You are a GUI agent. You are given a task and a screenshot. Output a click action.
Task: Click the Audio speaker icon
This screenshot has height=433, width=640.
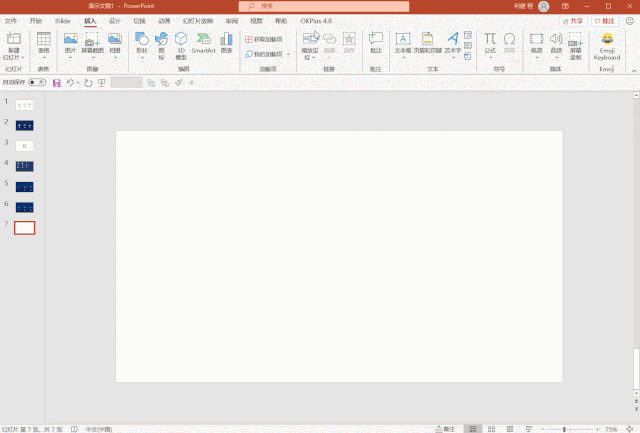pos(556,38)
